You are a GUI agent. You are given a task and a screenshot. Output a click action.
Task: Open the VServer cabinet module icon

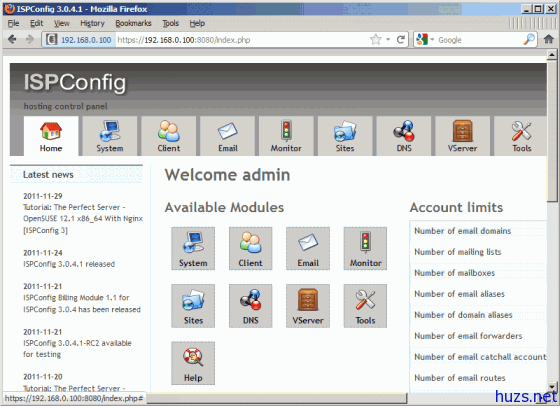coord(308,306)
